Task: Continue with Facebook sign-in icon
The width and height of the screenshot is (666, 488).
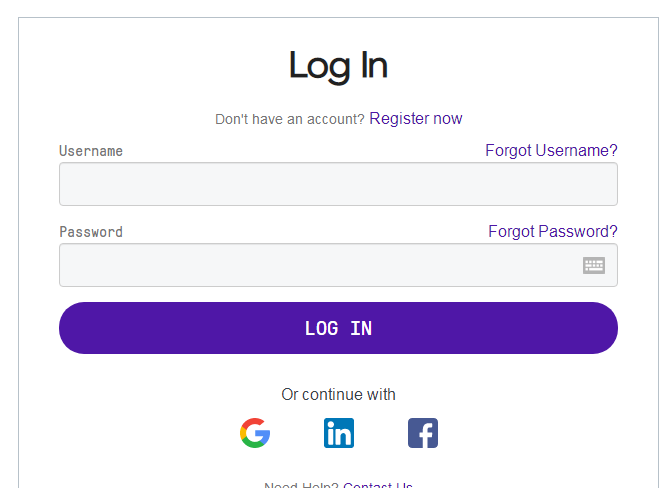Action: click(x=423, y=433)
